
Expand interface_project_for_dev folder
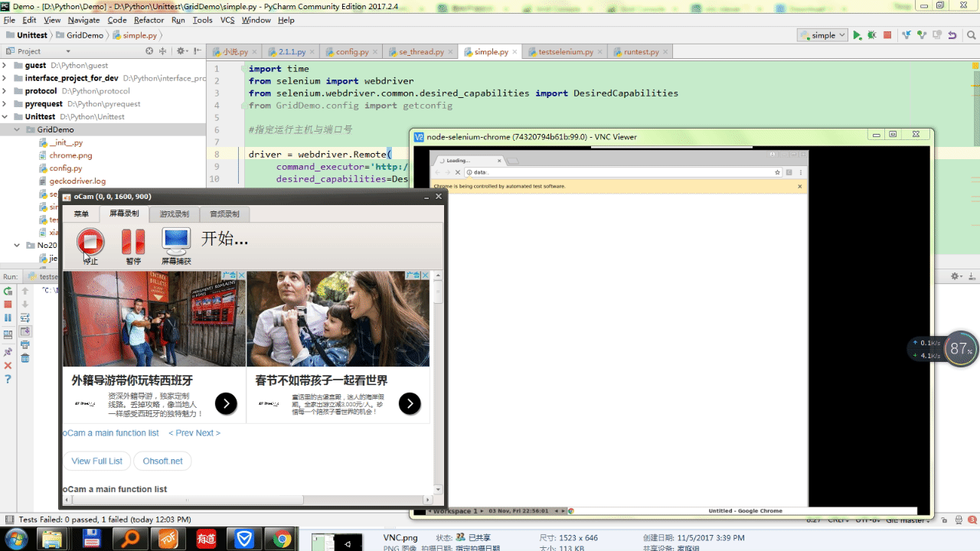6,78
